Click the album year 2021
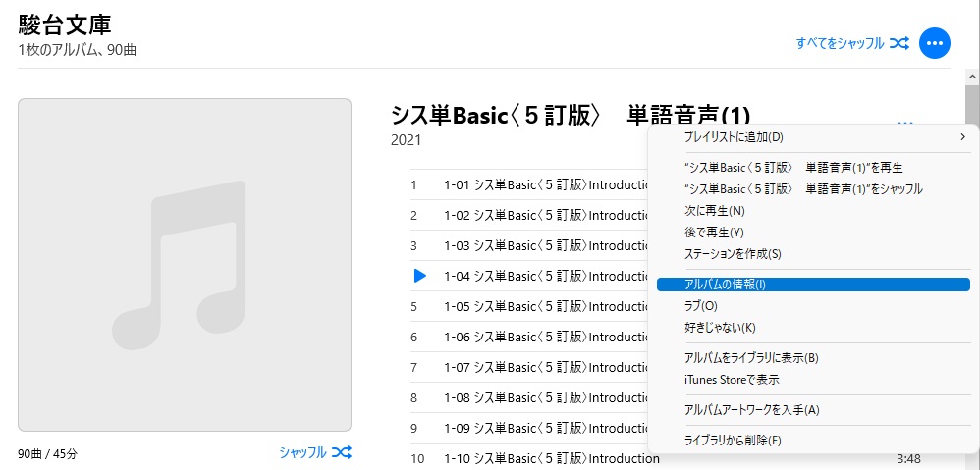The image size is (980, 470). [407, 140]
